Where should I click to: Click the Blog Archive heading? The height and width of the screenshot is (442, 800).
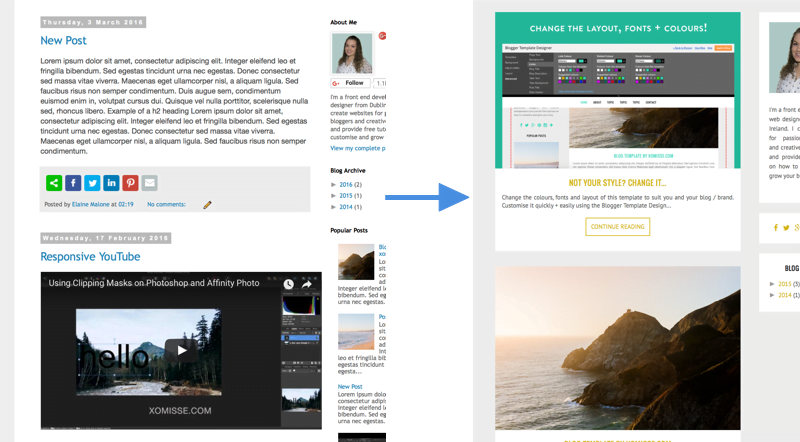coord(347,170)
